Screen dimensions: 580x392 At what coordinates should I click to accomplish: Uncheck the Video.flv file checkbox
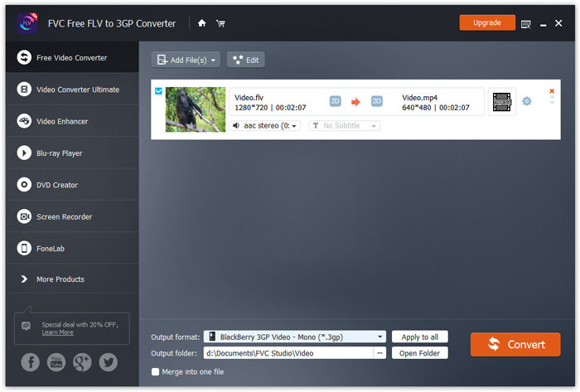[159, 91]
